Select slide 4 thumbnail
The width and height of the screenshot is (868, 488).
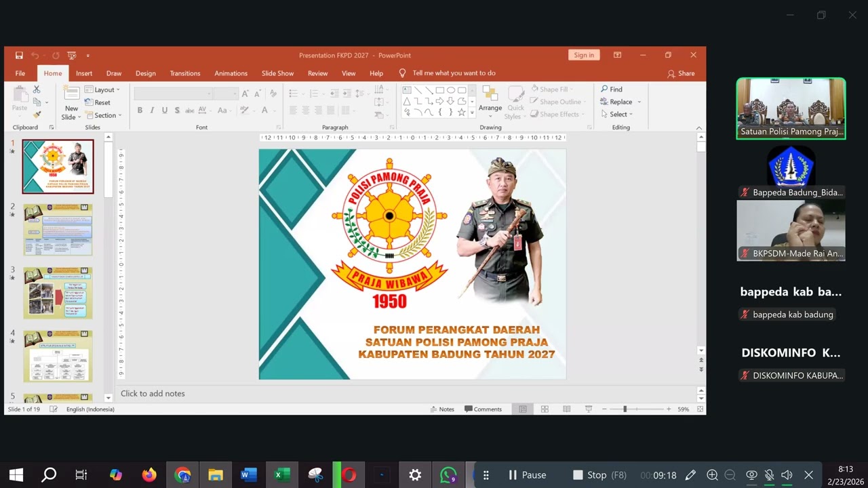pos(58,356)
